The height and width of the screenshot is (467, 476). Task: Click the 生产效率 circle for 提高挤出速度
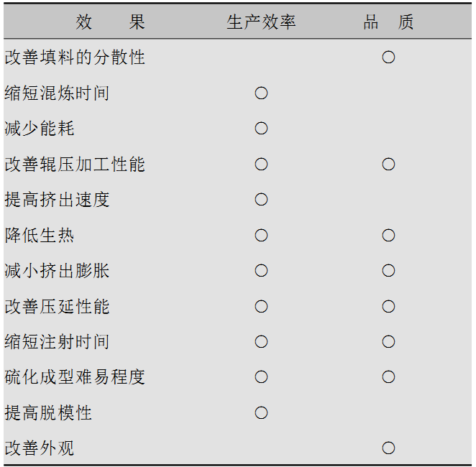(x=261, y=199)
